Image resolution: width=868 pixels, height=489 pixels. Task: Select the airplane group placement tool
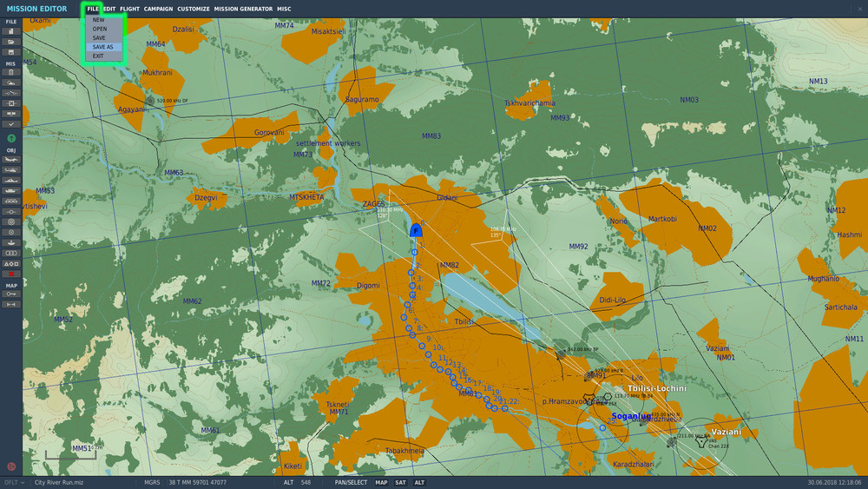tap(11, 160)
